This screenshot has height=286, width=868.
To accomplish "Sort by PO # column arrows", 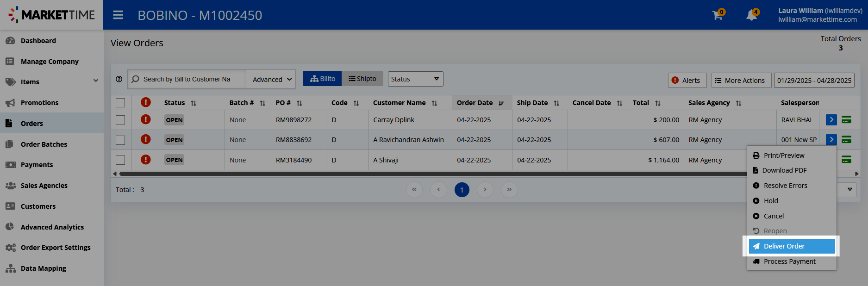I will pos(300,103).
